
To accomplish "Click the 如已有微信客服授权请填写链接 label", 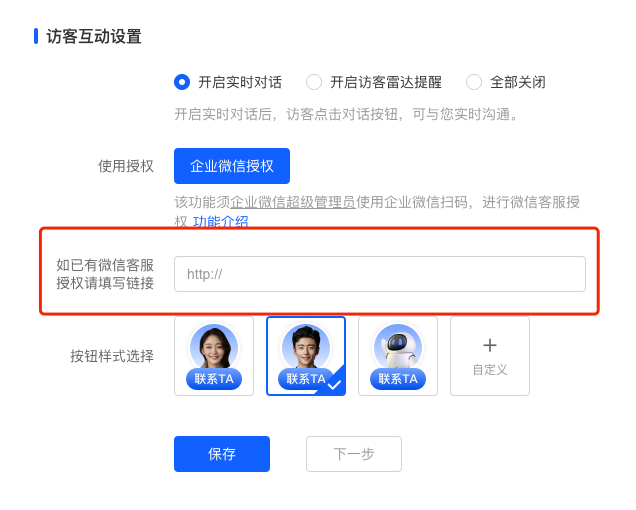I will point(105,274).
